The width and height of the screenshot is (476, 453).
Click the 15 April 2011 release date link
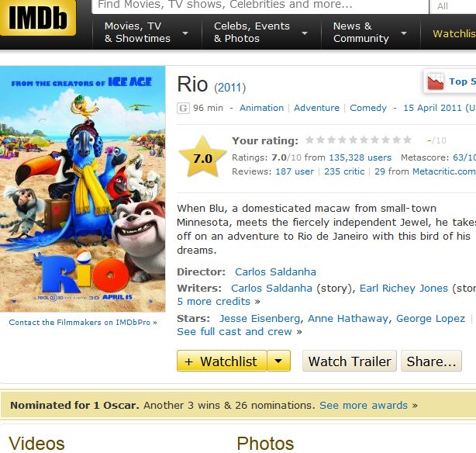tap(440, 108)
